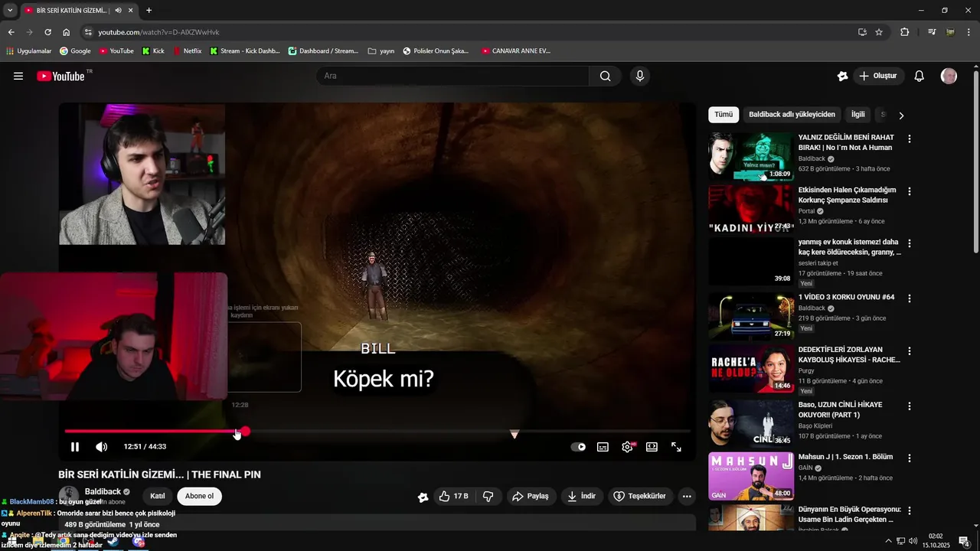Open the Mahsun J thumbnail

(x=751, y=476)
